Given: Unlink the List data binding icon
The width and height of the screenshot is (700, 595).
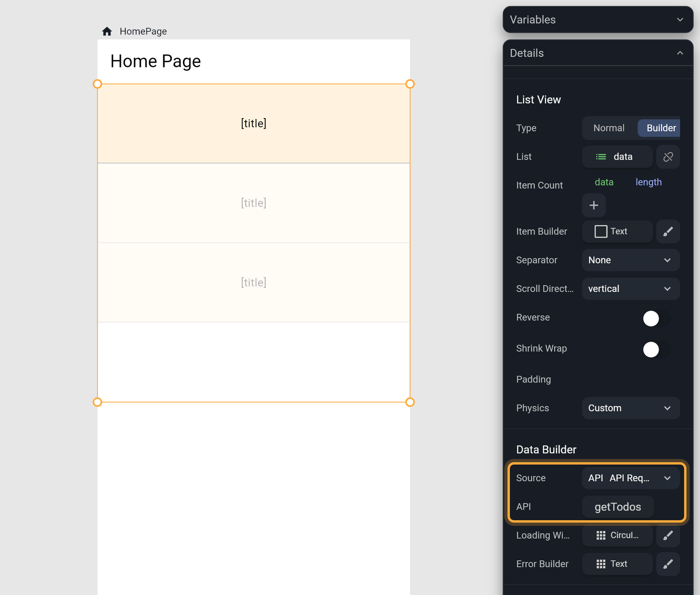Looking at the screenshot, I should point(668,157).
